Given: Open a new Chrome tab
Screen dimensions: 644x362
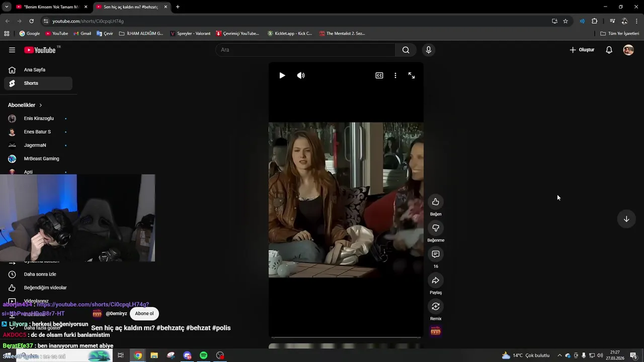Looking at the screenshot, I should [x=178, y=7].
